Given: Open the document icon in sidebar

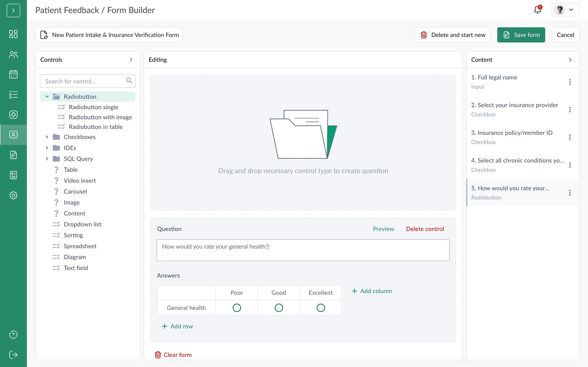Looking at the screenshot, I should pyautogui.click(x=13, y=155).
